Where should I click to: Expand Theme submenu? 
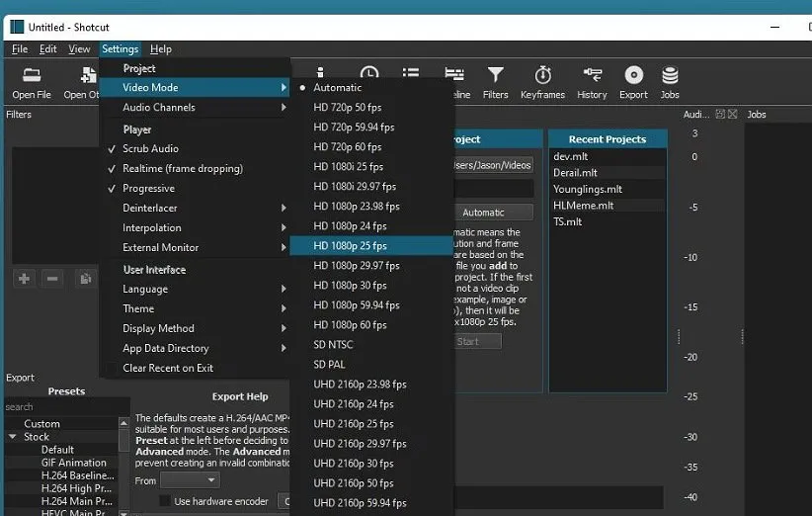195,308
